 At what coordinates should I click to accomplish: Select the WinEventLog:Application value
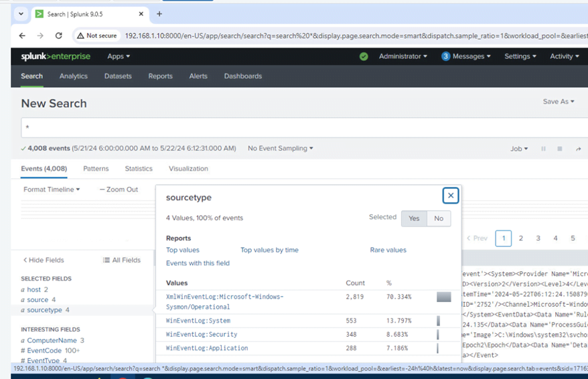coord(207,348)
